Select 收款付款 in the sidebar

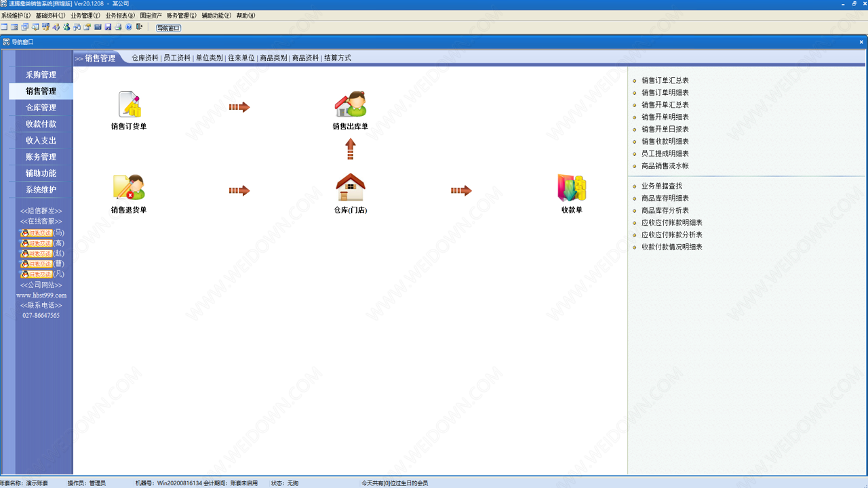coord(41,124)
